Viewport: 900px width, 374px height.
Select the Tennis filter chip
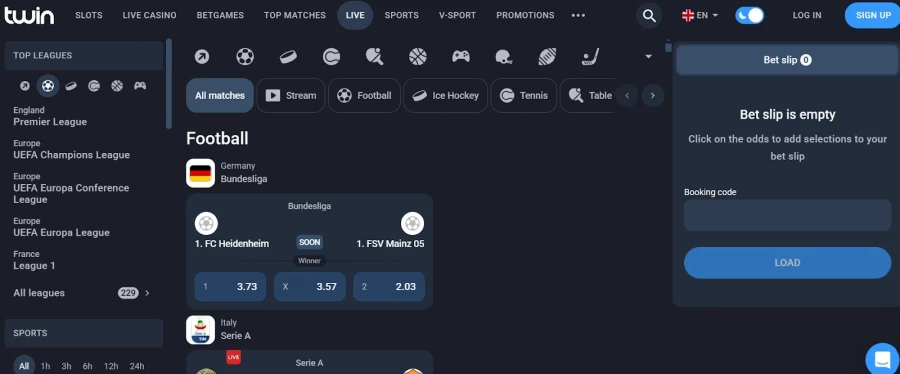(523, 95)
